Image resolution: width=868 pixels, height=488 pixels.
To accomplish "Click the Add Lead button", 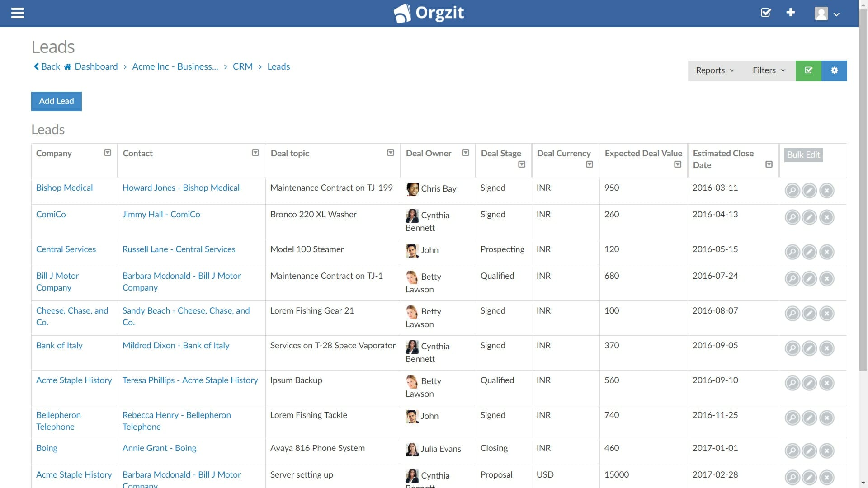I will 57,101.
